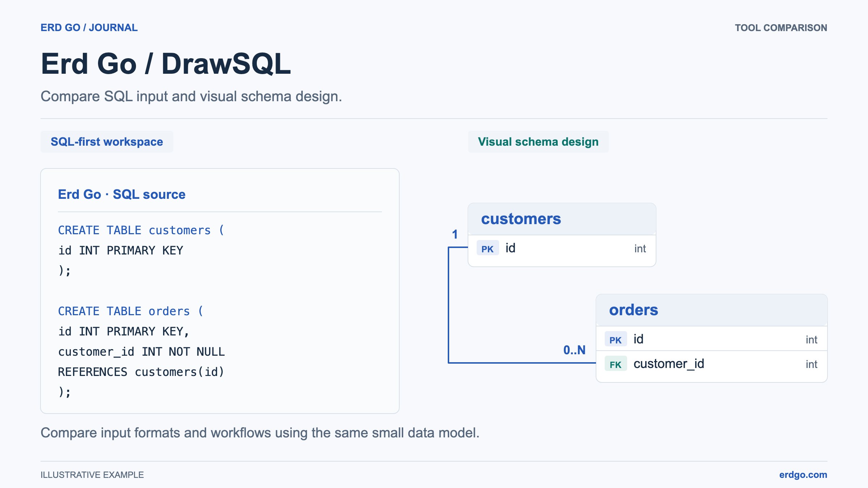Click the customer_id INT NOT NULL line
The image size is (868, 488).
coord(141,352)
